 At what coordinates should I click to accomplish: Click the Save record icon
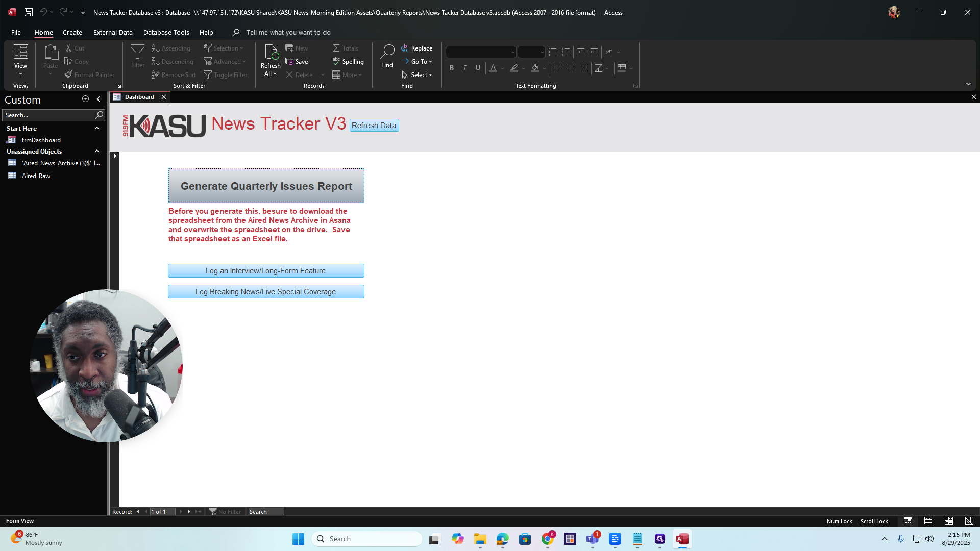tap(289, 62)
